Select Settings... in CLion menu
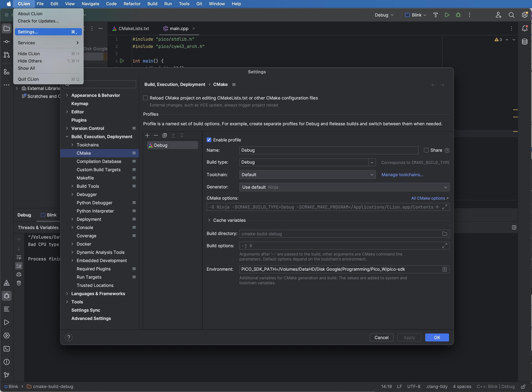The image size is (532, 392). 48,32
